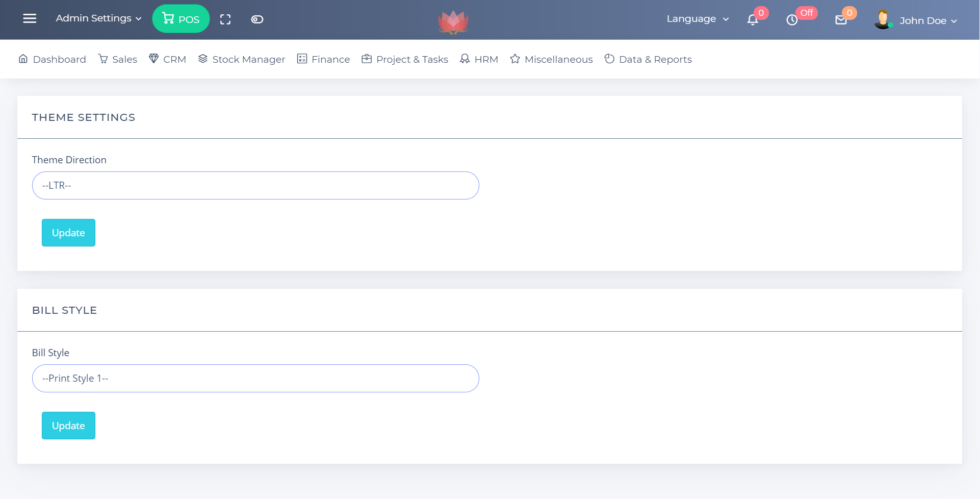Open the Stock Manager menu

pos(242,59)
